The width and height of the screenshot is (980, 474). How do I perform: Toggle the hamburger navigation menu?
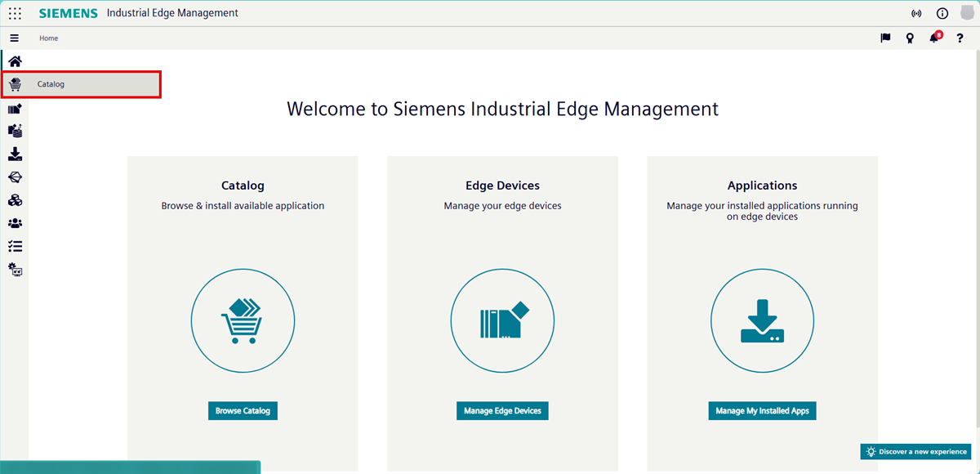pos(14,38)
